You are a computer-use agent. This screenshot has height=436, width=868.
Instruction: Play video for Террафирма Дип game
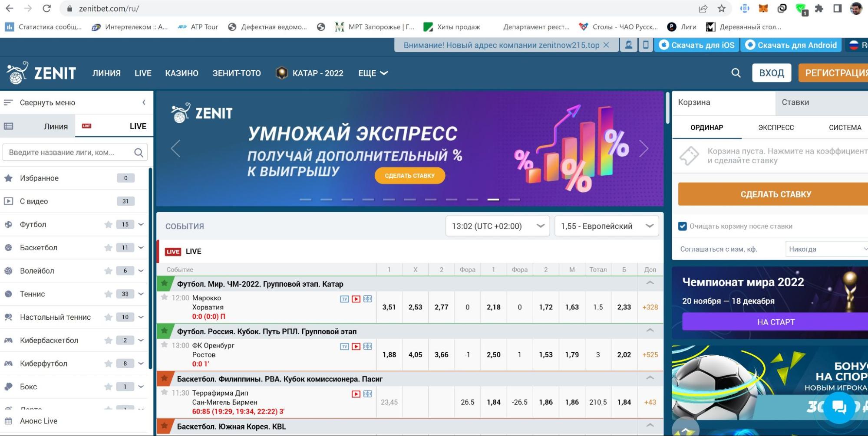(x=356, y=394)
